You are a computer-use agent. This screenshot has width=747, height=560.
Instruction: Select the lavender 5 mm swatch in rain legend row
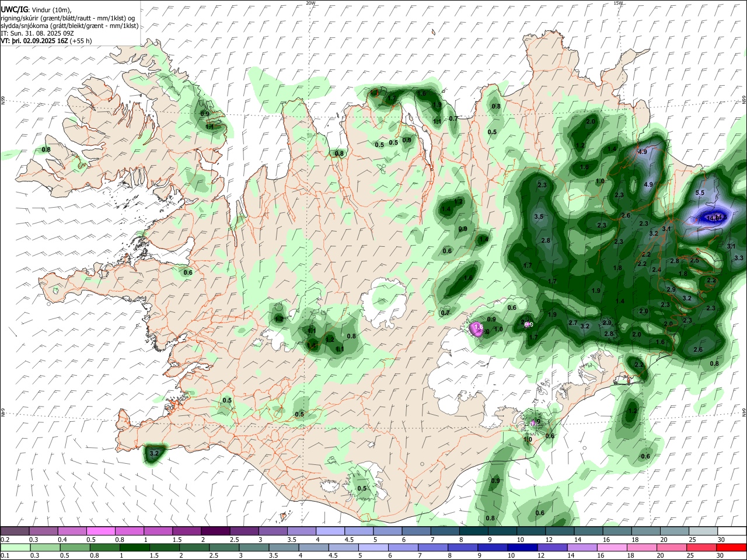point(372,547)
